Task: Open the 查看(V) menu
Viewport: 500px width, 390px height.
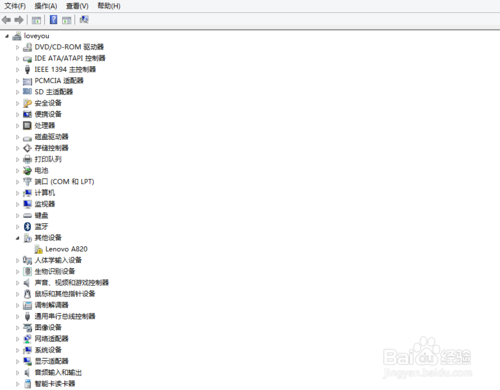Action: point(77,6)
